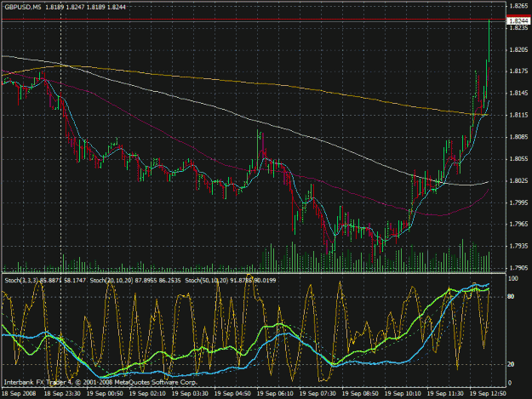Click the 19 Sep 08:50 time label
The height and width of the screenshot is (399, 532).
pos(360,394)
